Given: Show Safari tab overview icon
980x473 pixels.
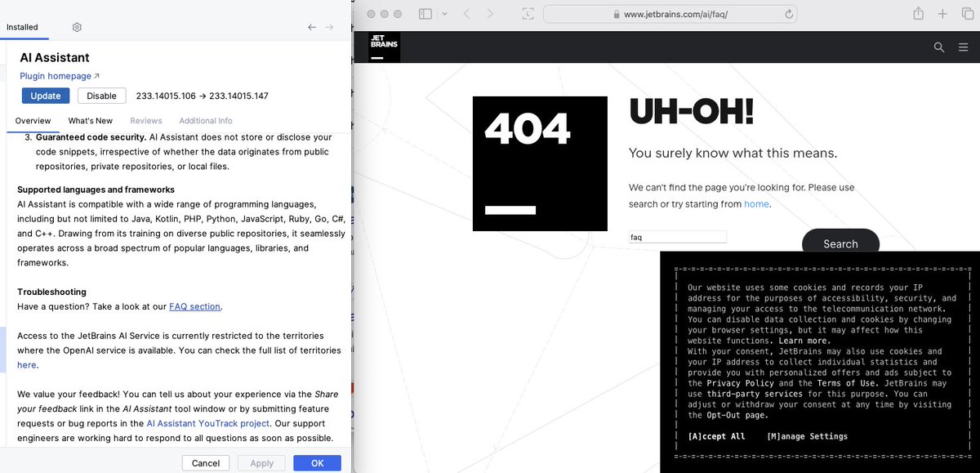Looking at the screenshot, I should click(968, 14).
